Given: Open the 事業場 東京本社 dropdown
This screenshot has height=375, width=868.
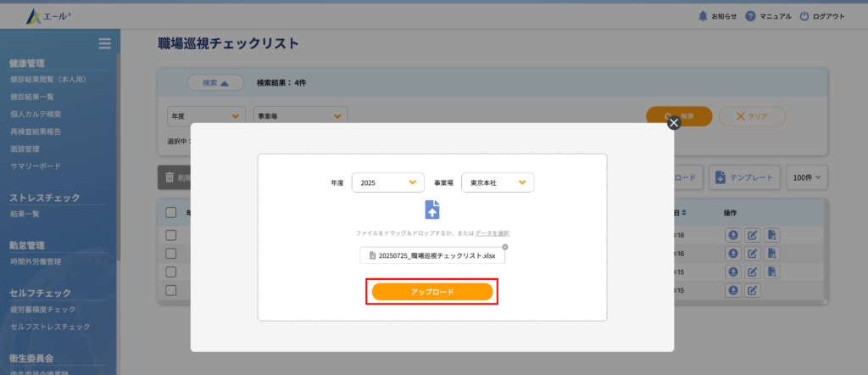Looking at the screenshot, I should pyautogui.click(x=498, y=182).
